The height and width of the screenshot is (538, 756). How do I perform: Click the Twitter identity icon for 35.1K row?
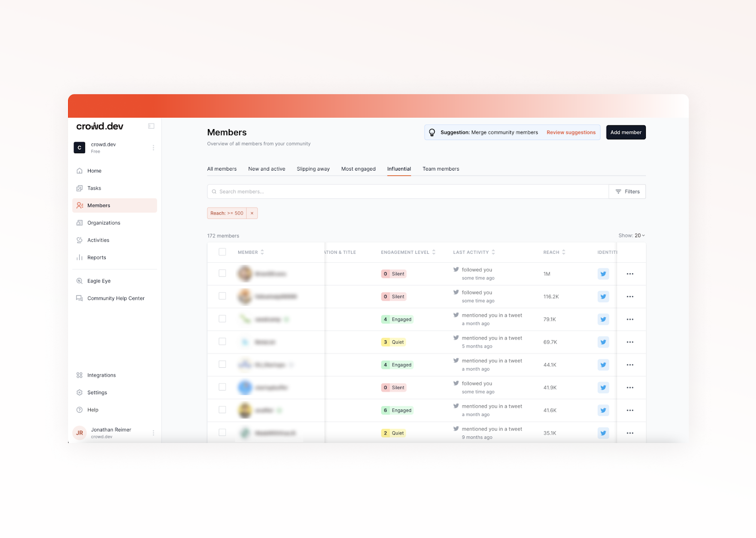point(603,433)
